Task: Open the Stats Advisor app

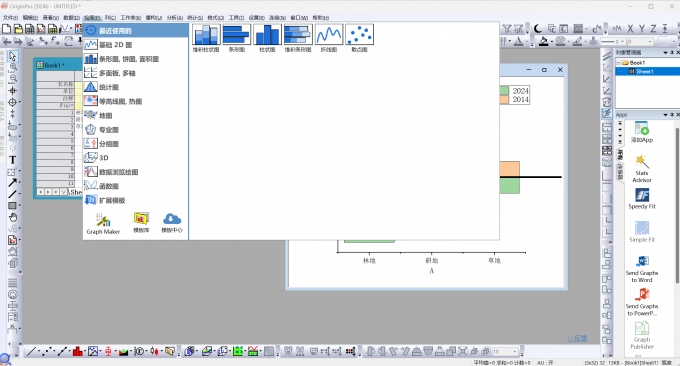Action: (x=642, y=169)
